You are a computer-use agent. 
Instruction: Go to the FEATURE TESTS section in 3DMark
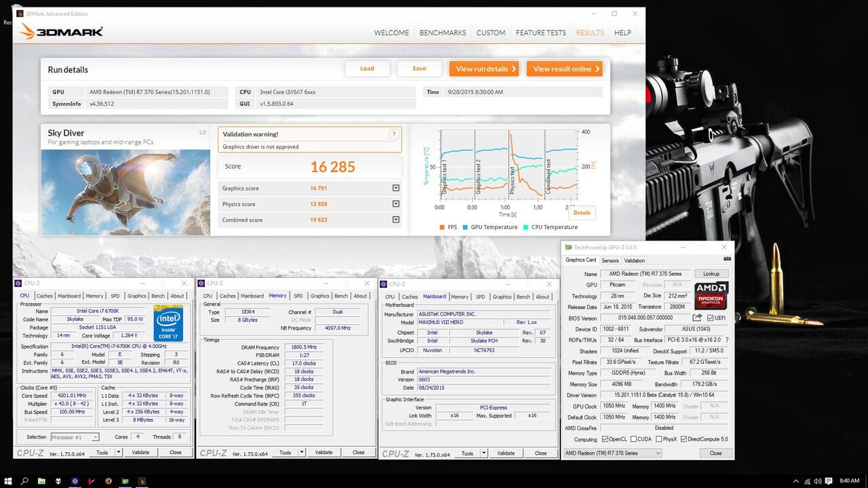tap(540, 33)
